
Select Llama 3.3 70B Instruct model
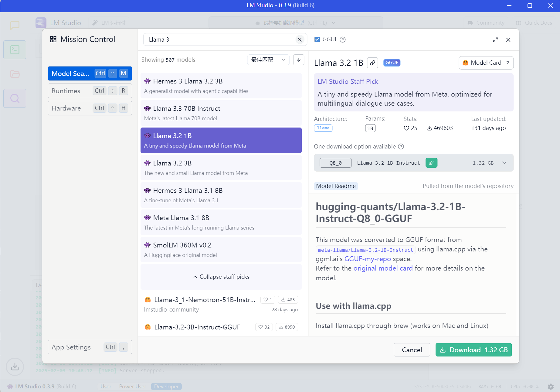tap(221, 113)
